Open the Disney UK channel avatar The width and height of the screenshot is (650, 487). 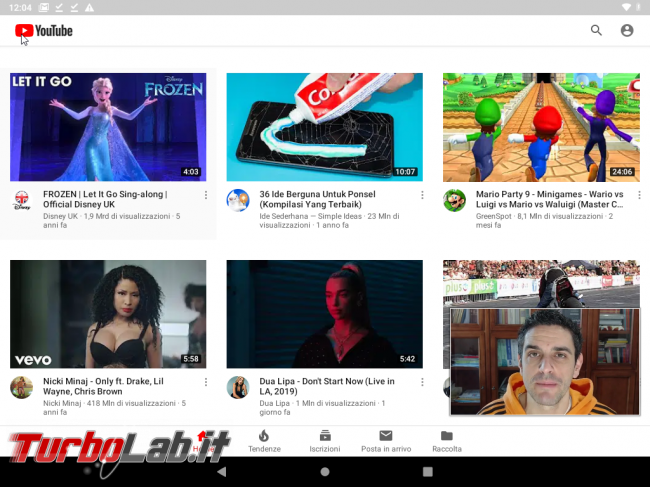22,201
